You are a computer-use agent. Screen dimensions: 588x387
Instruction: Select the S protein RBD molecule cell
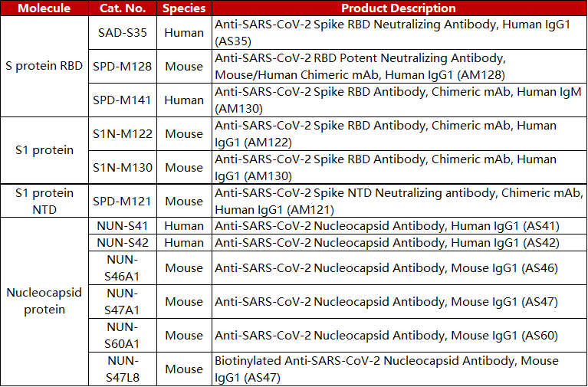tap(44, 66)
